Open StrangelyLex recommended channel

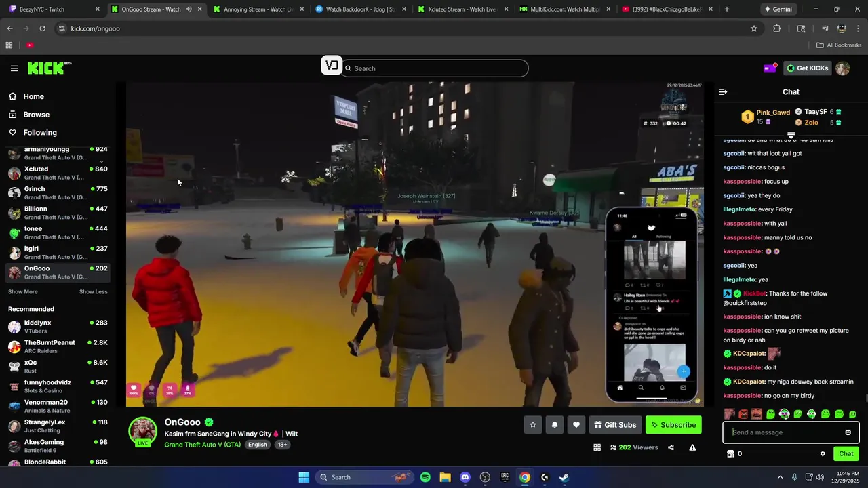point(57,426)
